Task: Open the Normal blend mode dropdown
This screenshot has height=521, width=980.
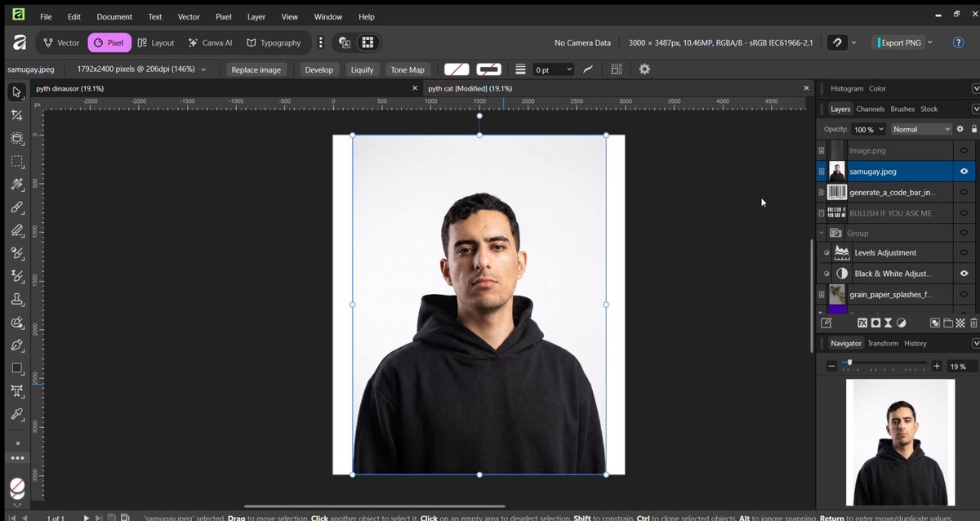Action: (921, 129)
